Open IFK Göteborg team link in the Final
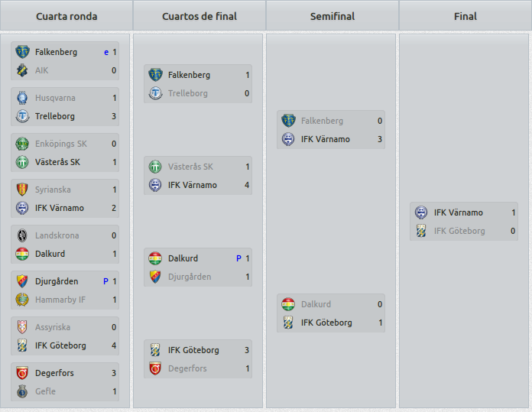This screenshot has height=412, width=532. [x=459, y=231]
